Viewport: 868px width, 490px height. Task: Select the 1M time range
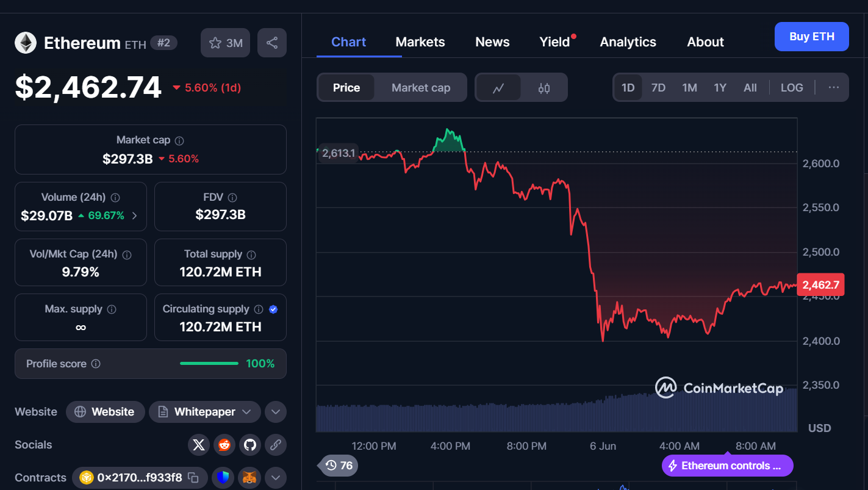[x=689, y=88]
